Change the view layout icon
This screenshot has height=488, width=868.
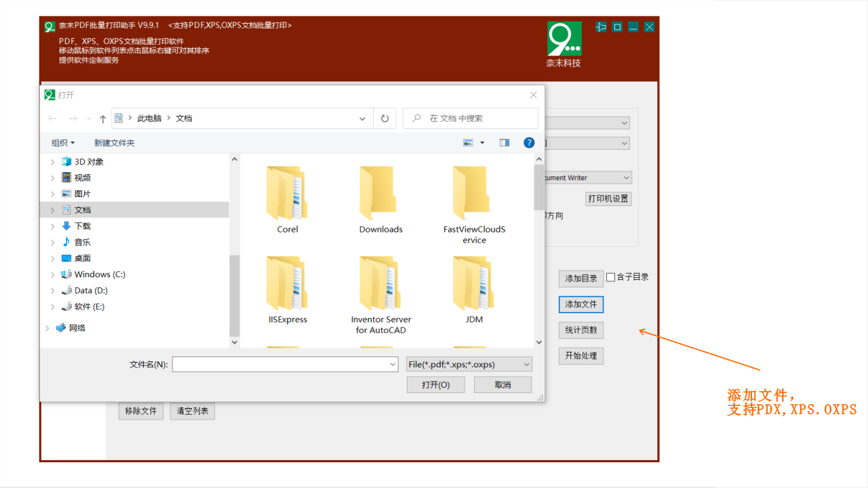pyautogui.click(x=469, y=143)
